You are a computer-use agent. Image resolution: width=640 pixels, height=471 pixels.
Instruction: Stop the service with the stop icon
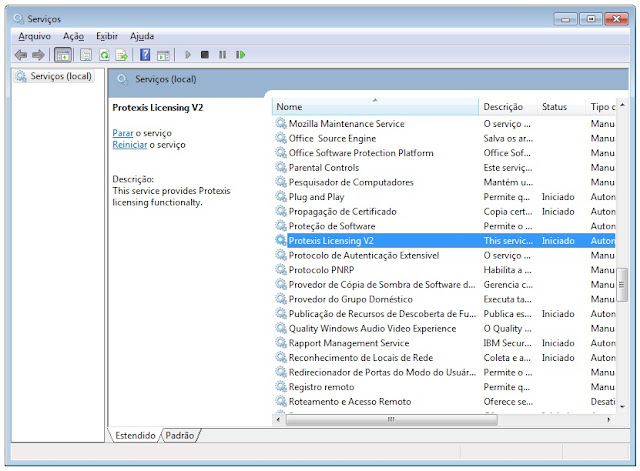tap(205, 55)
